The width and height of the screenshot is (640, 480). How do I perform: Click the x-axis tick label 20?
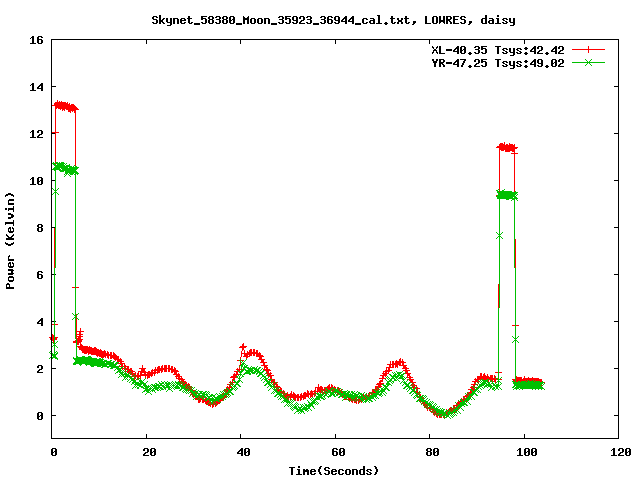coord(146,452)
